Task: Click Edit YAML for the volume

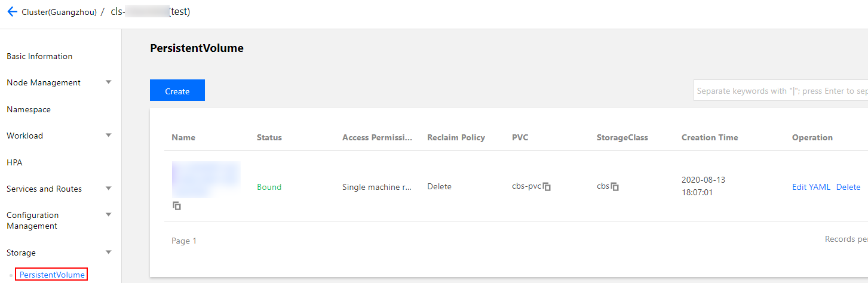Action: point(811,187)
